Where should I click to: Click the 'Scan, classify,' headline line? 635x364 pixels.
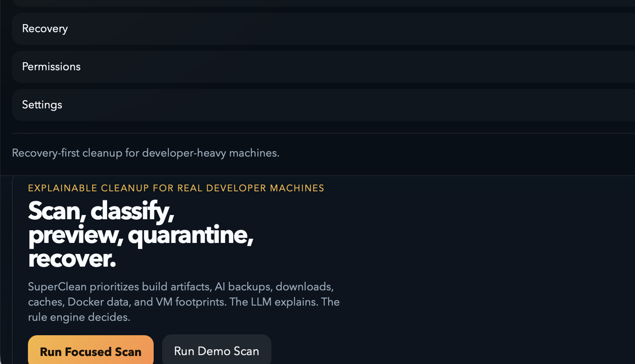pyautogui.click(x=101, y=211)
